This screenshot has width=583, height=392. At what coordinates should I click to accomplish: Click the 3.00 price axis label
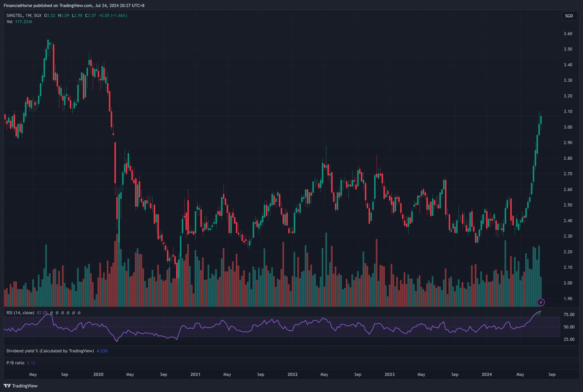(x=568, y=127)
